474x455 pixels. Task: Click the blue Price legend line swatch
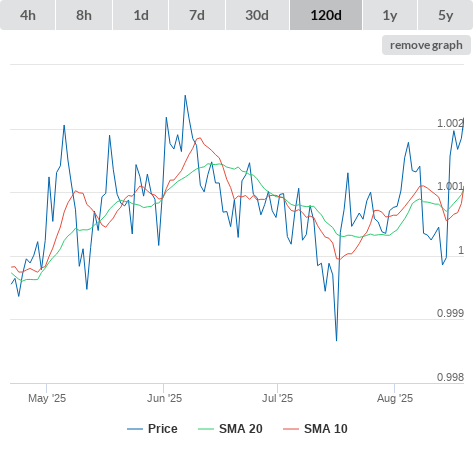pos(135,429)
